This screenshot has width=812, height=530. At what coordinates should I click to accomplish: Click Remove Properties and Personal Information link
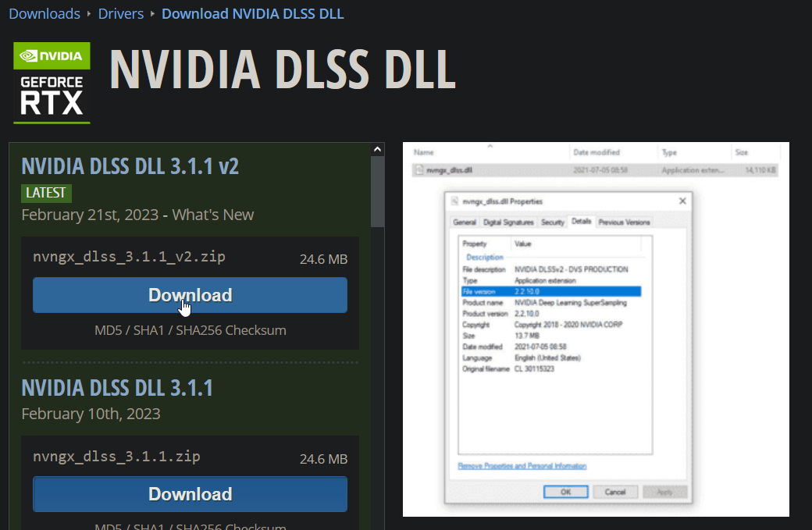pyautogui.click(x=522, y=466)
